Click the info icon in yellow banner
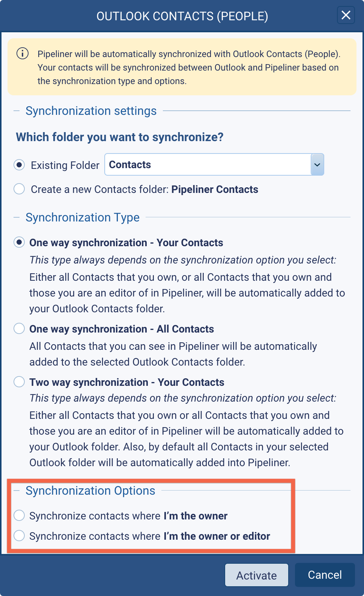The width and height of the screenshot is (364, 596). pos(23,54)
